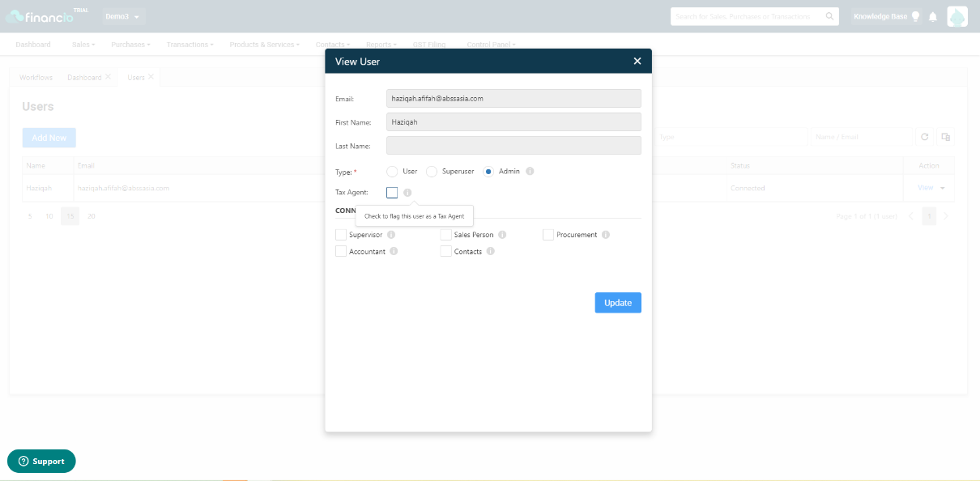This screenshot has width=980, height=481.
Task: Select the Superuser radio button
Action: [432, 172]
